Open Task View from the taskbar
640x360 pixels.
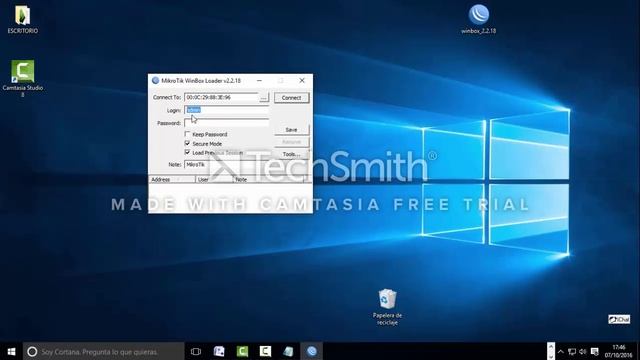(x=196, y=351)
